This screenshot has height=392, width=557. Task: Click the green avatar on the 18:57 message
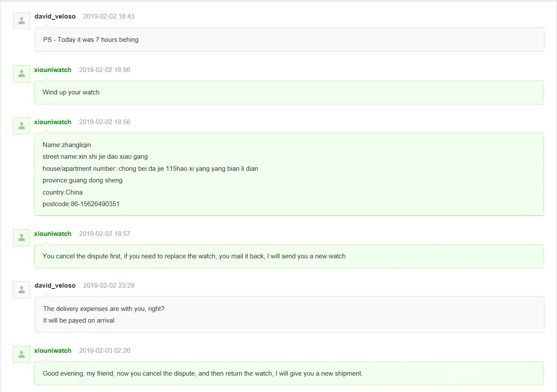(22, 238)
